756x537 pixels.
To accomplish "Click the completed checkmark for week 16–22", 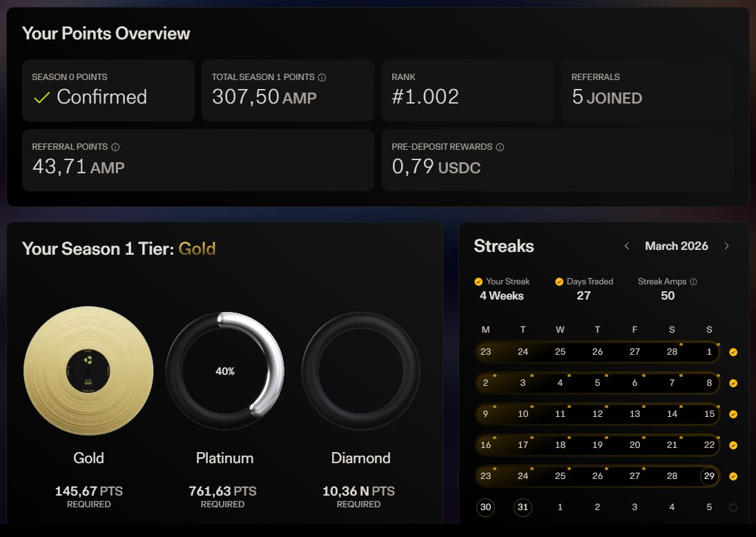I will point(733,445).
